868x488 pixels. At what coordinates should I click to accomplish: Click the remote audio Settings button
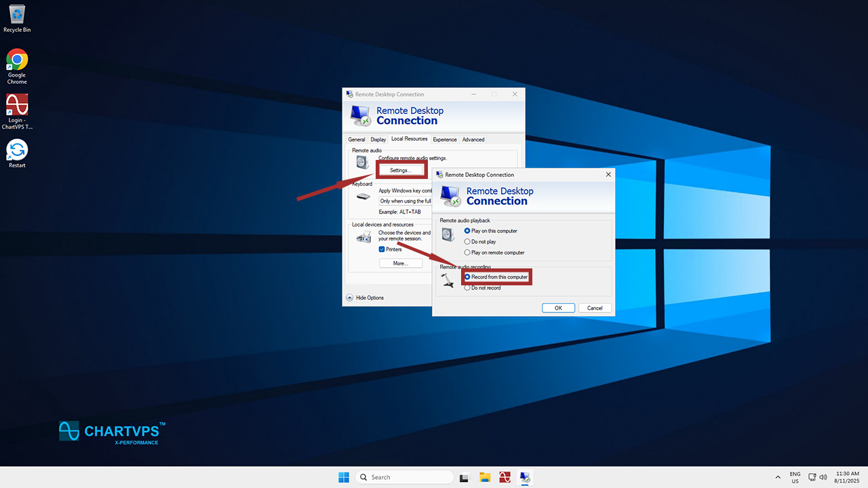[x=400, y=170]
